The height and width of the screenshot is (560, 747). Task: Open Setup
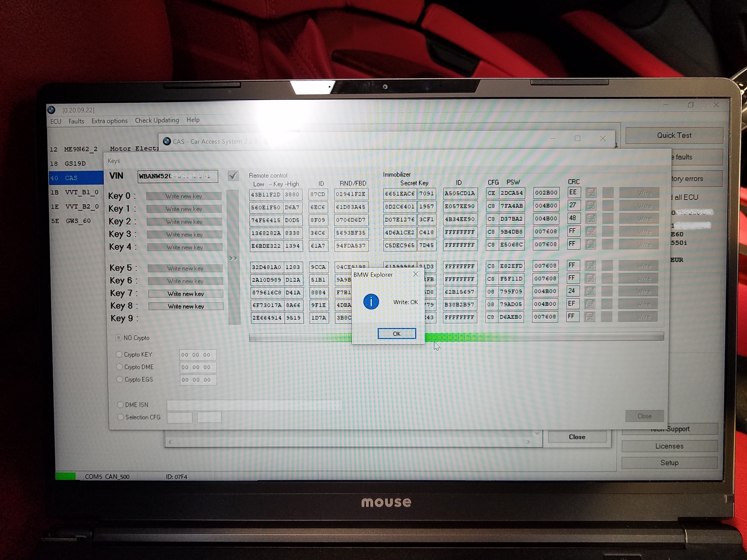point(669,463)
